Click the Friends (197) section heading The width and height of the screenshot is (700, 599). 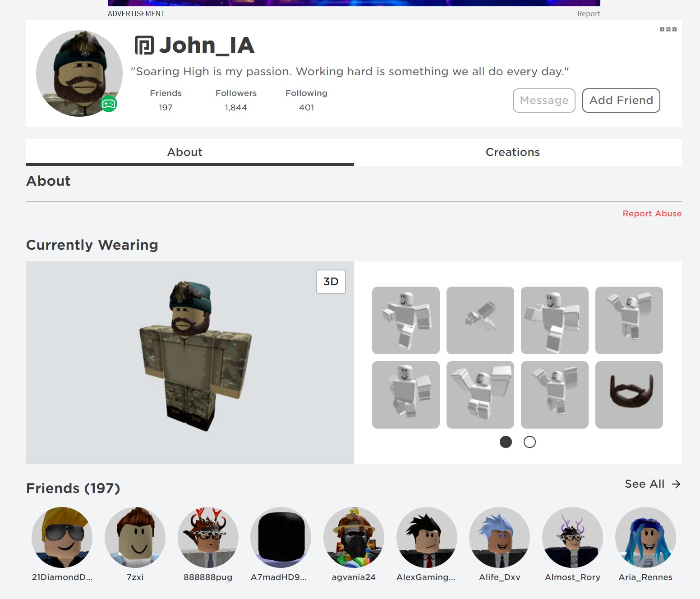coord(73,489)
